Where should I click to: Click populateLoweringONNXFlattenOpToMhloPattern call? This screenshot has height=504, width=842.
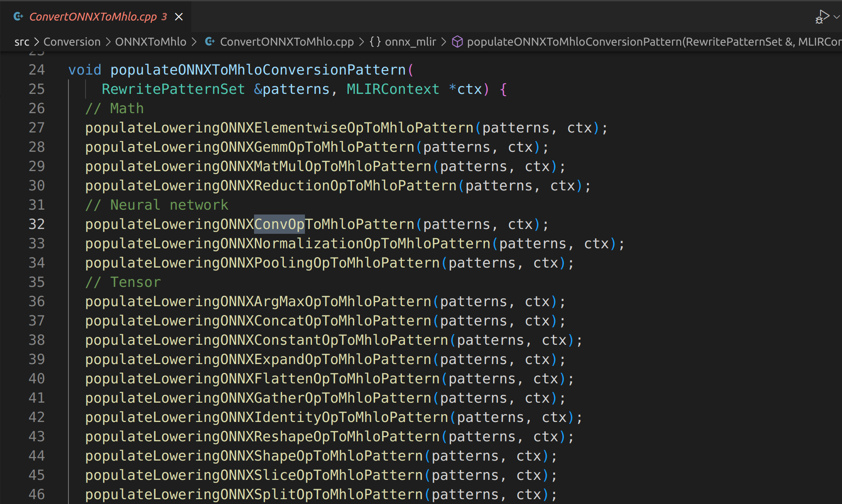262,379
